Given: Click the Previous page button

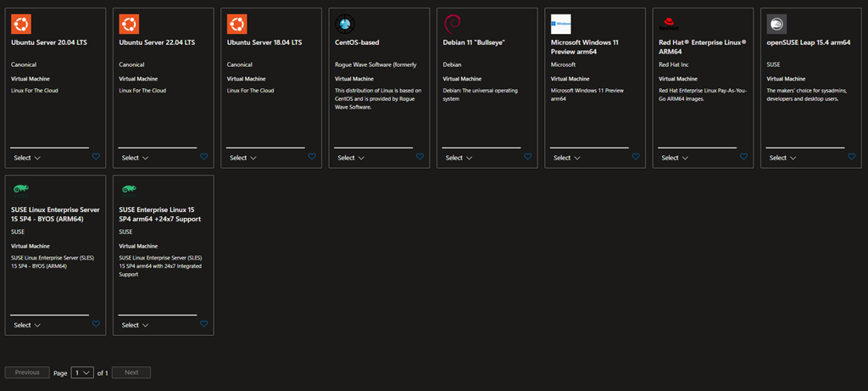Looking at the screenshot, I should point(27,372).
